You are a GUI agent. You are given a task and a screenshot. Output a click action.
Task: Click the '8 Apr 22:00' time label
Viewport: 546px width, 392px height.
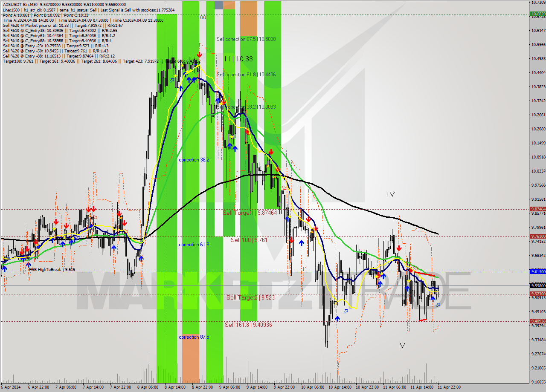click(202, 387)
